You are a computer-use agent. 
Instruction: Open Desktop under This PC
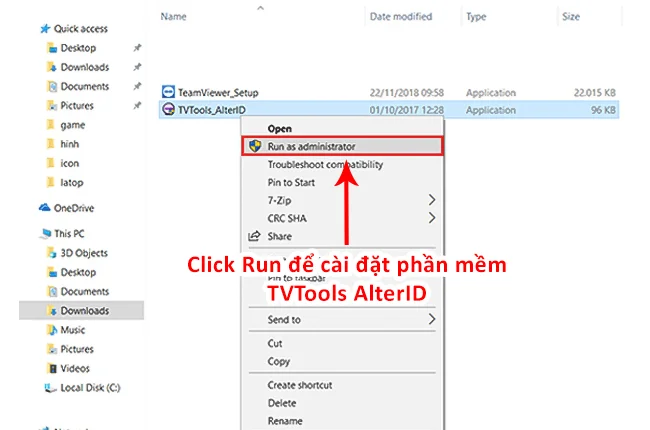tap(78, 272)
